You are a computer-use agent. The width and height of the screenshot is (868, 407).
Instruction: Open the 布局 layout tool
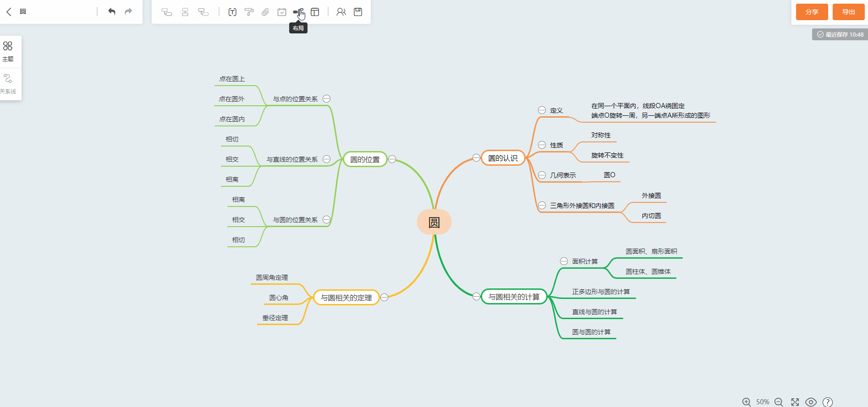point(298,12)
